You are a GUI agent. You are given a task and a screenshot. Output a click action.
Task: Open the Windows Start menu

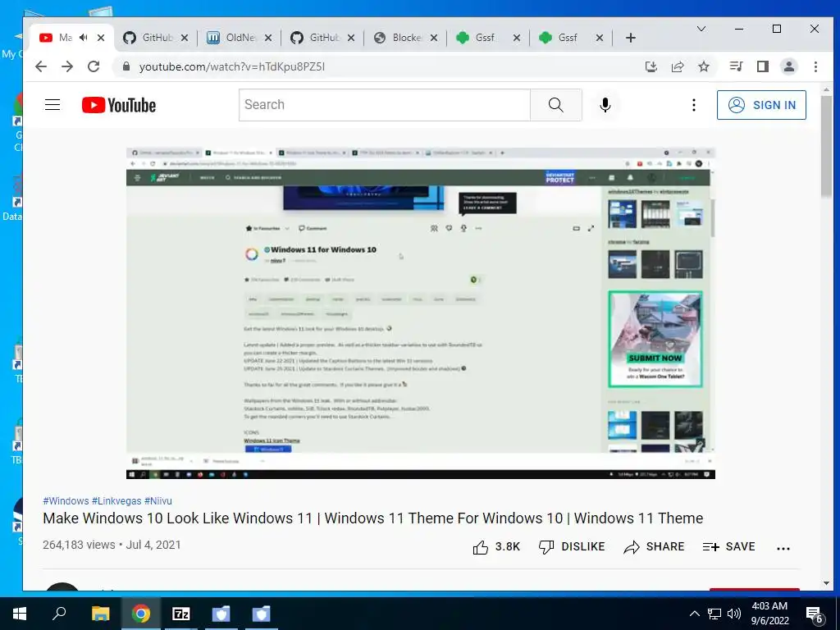tap(20, 614)
